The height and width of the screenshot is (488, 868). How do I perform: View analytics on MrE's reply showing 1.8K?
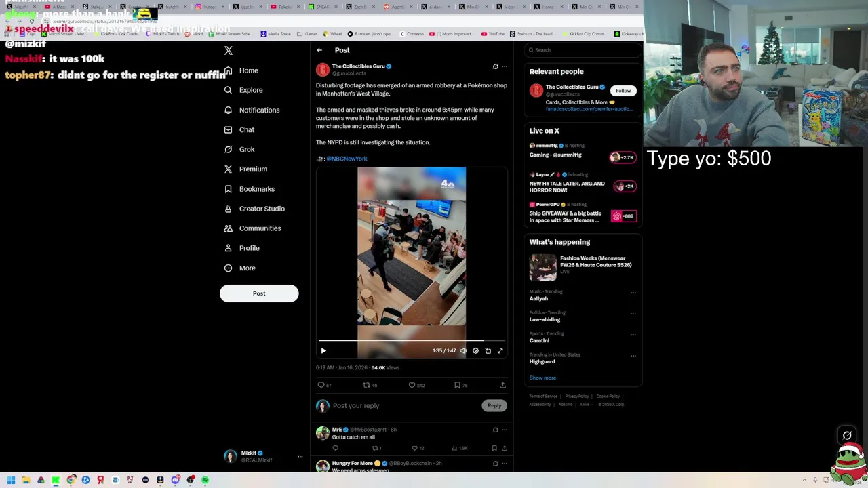460,448
